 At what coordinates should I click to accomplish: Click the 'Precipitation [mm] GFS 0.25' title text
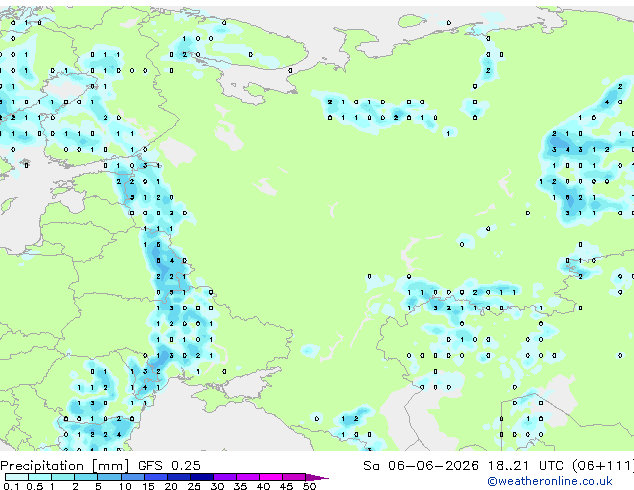tap(100, 466)
